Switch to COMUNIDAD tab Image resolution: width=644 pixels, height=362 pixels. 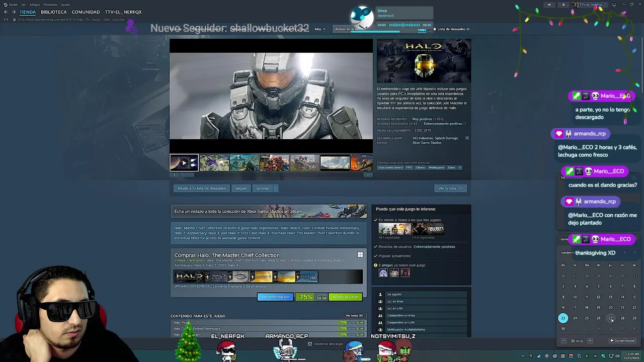pos(86,12)
